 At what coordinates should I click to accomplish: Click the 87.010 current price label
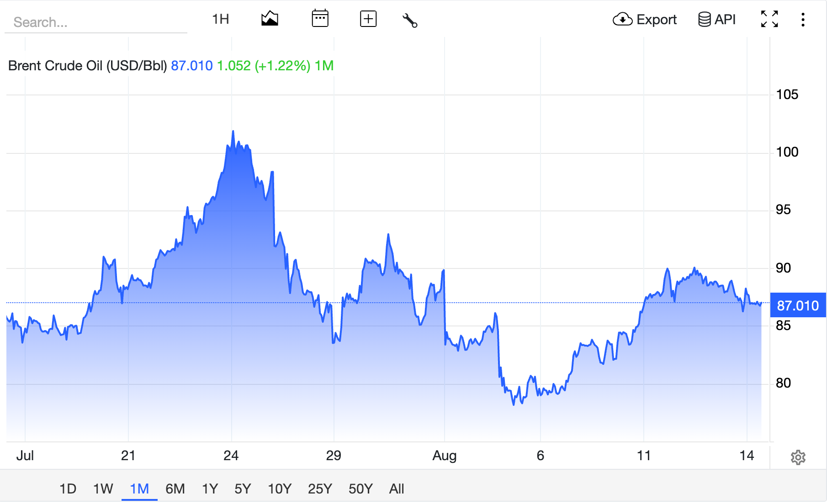798,305
